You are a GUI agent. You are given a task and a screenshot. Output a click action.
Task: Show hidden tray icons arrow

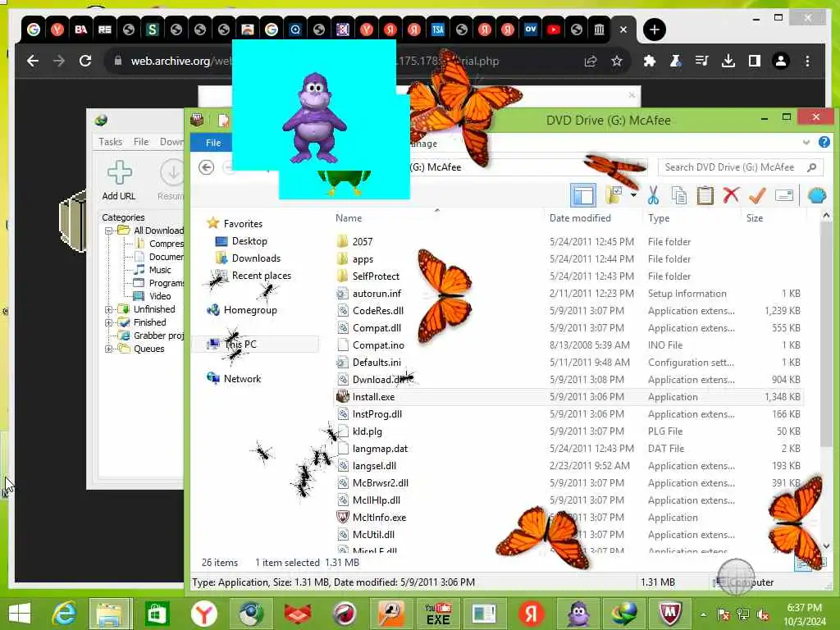click(703, 614)
